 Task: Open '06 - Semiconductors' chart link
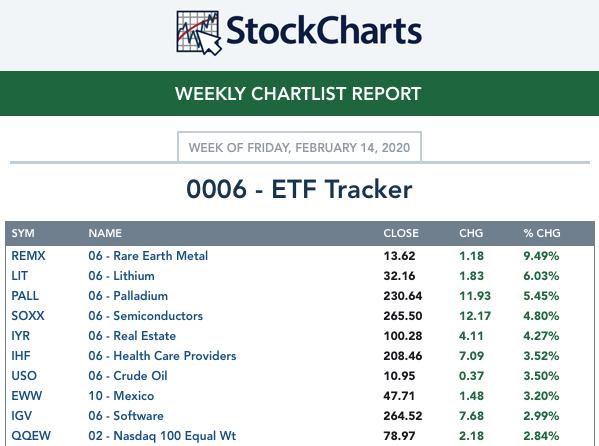[146, 316]
